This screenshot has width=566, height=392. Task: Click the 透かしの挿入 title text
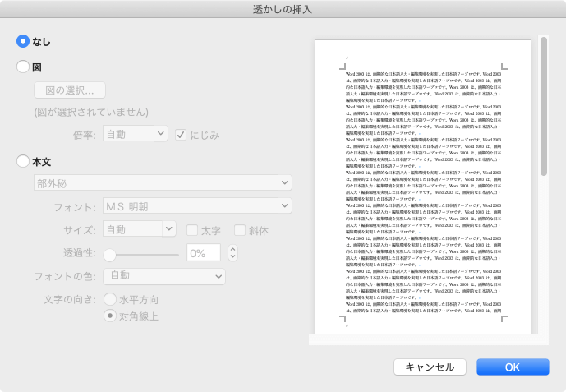tap(283, 9)
